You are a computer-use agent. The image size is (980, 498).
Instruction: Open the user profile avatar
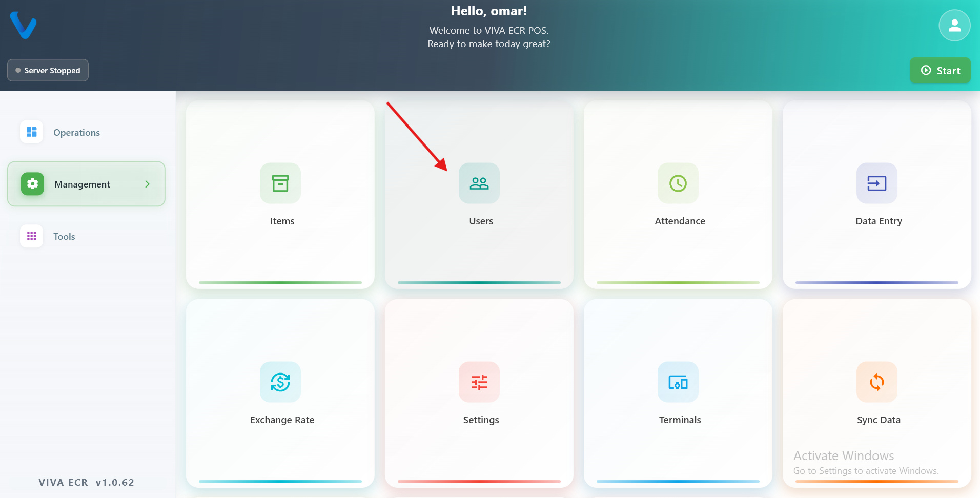pos(954,25)
